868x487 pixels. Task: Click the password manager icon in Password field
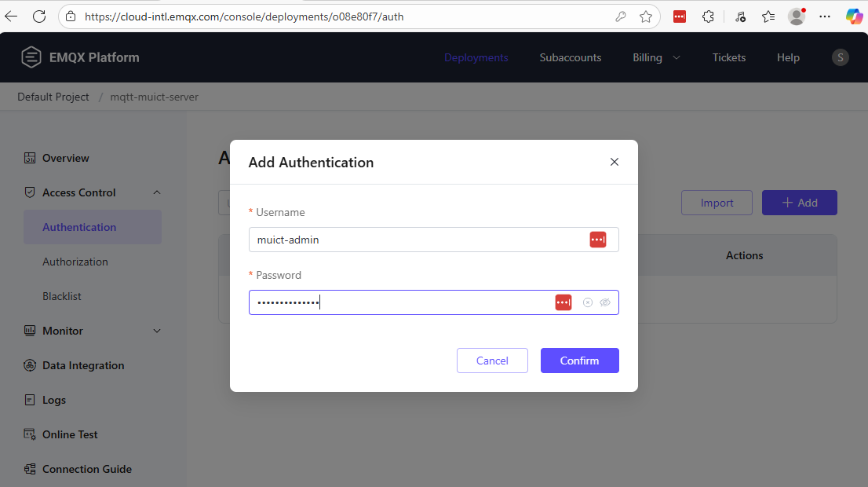tap(563, 302)
